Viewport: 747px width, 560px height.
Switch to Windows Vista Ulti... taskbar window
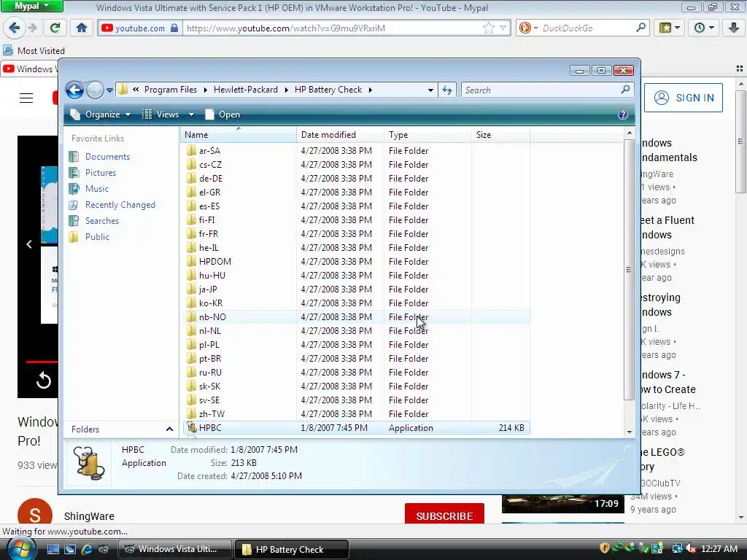coord(175,549)
